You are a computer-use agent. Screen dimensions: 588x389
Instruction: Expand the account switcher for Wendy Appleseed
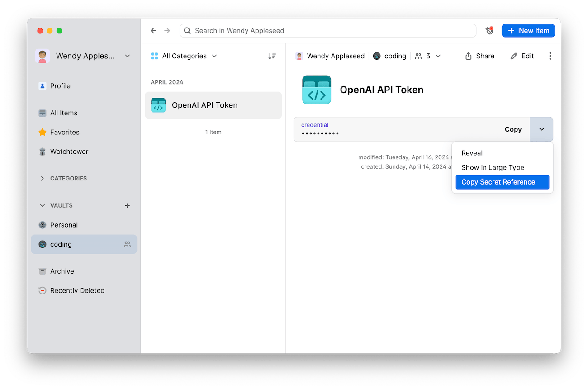(127, 56)
